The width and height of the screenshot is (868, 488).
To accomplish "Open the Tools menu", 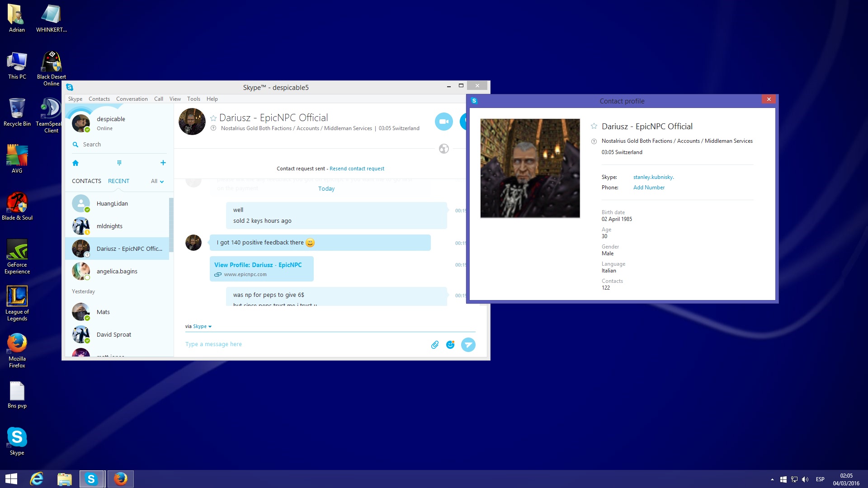I will point(193,99).
